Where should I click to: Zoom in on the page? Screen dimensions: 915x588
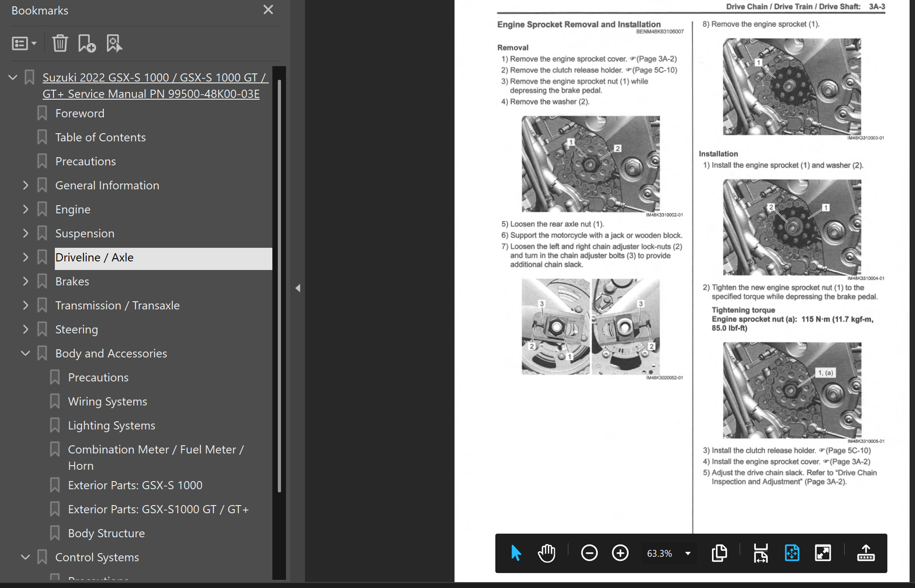[620, 553]
